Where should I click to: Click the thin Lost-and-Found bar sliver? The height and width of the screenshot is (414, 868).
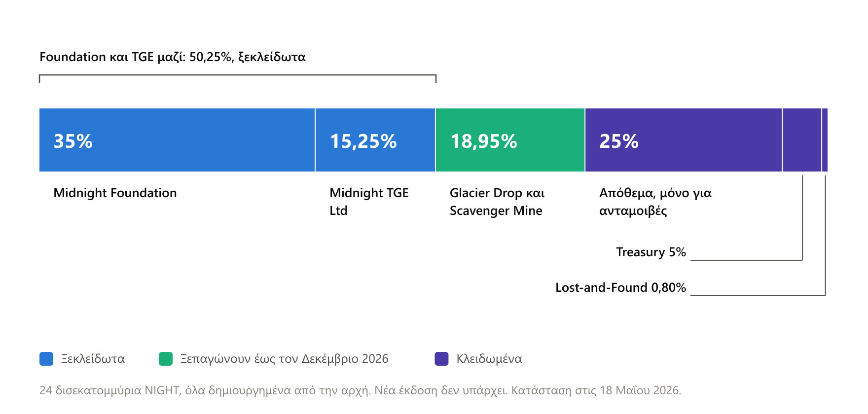825,140
